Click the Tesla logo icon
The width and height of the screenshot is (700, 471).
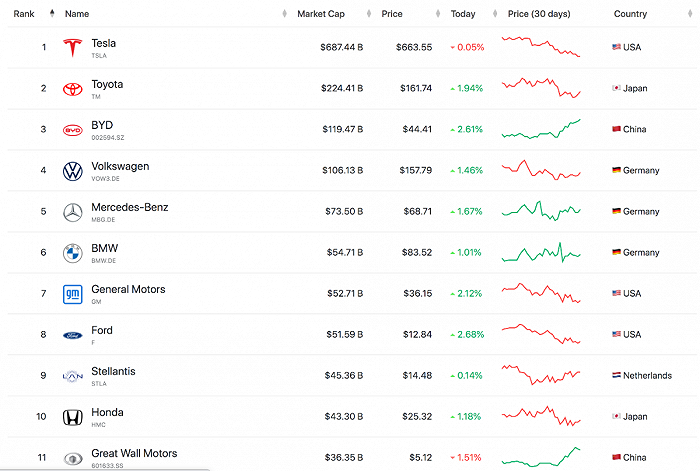[x=71, y=48]
